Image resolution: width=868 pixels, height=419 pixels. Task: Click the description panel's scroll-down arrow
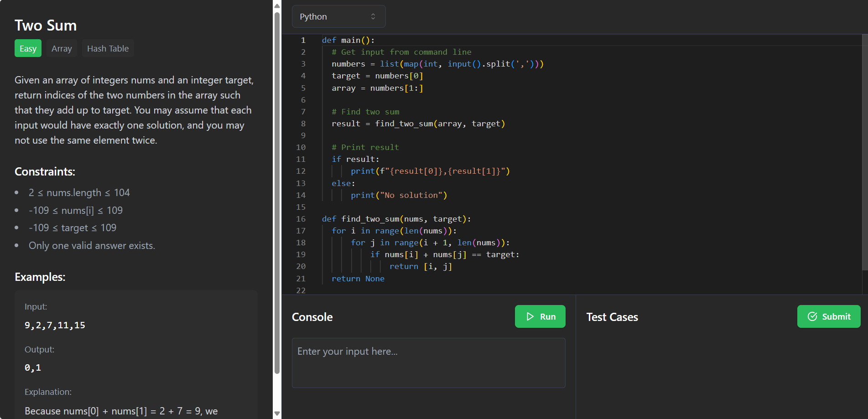pyautogui.click(x=277, y=413)
